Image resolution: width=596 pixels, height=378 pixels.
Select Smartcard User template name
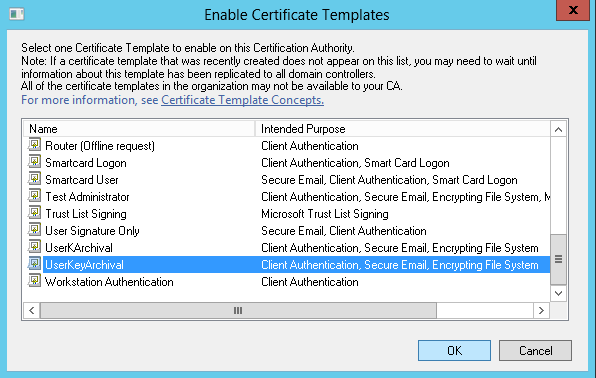click(82, 180)
